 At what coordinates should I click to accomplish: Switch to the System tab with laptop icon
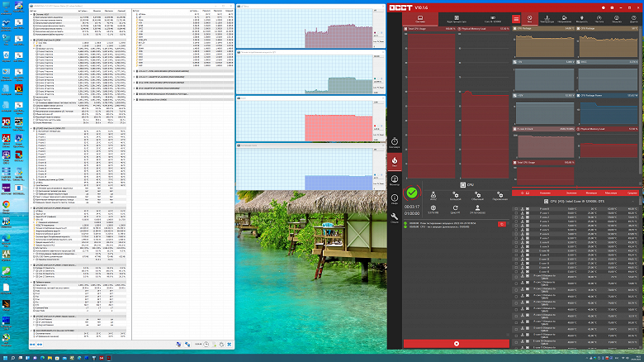click(x=420, y=19)
